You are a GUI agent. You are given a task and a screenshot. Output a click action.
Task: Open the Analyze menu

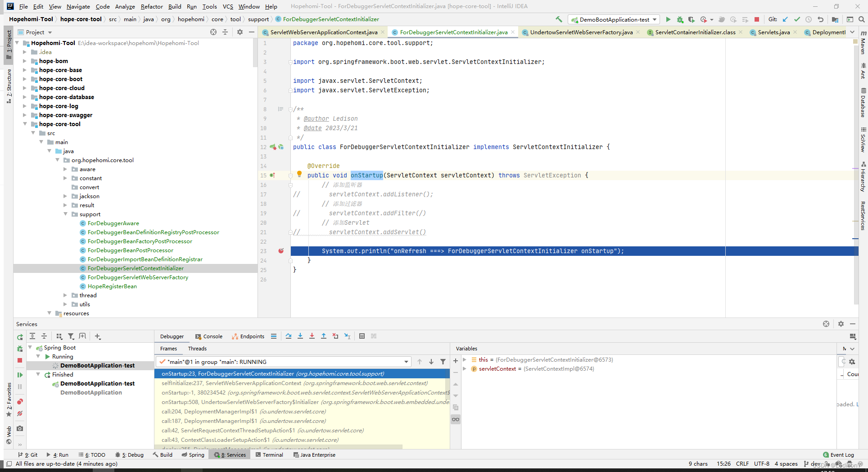tap(125, 6)
